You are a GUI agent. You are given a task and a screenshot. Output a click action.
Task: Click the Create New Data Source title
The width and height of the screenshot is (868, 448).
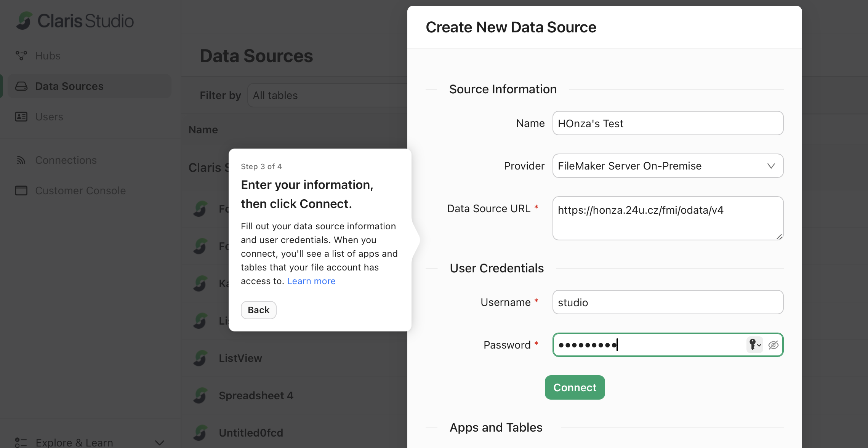[x=511, y=27]
